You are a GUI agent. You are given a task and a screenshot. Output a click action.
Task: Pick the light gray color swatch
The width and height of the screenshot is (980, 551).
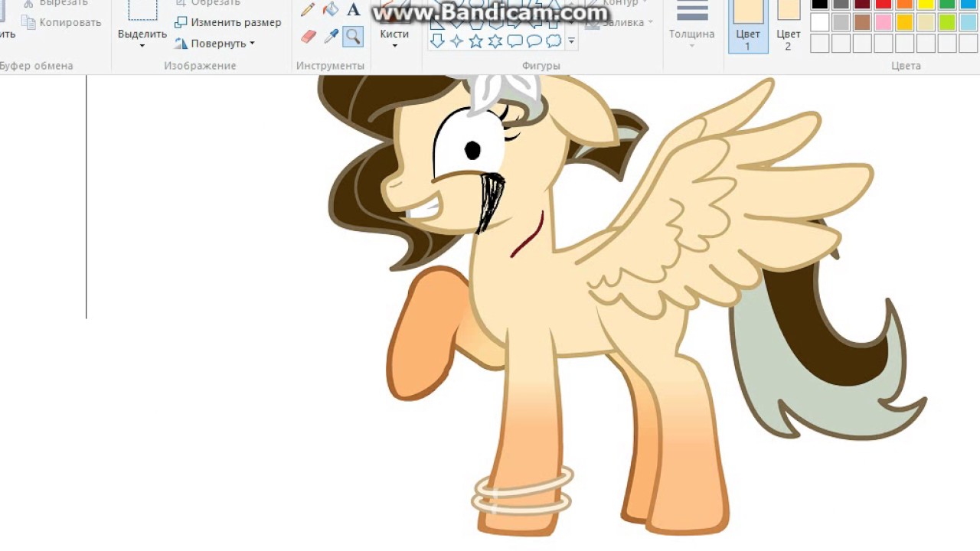click(841, 22)
